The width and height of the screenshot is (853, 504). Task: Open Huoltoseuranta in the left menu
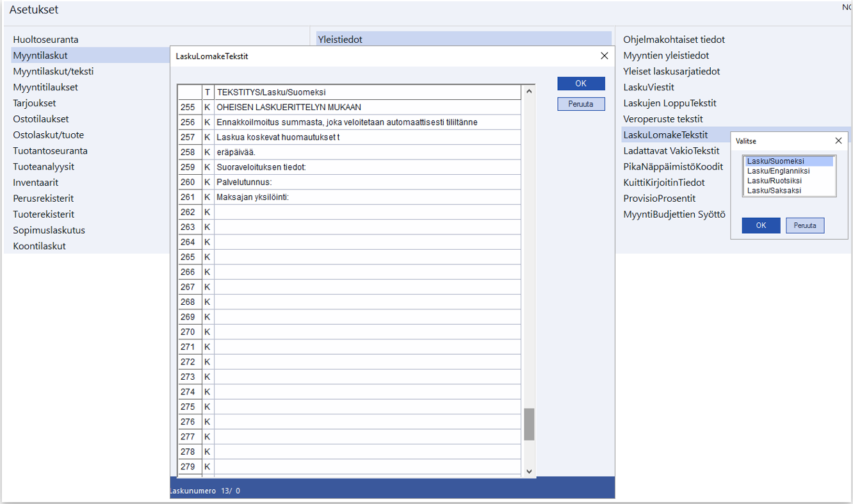click(x=45, y=40)
